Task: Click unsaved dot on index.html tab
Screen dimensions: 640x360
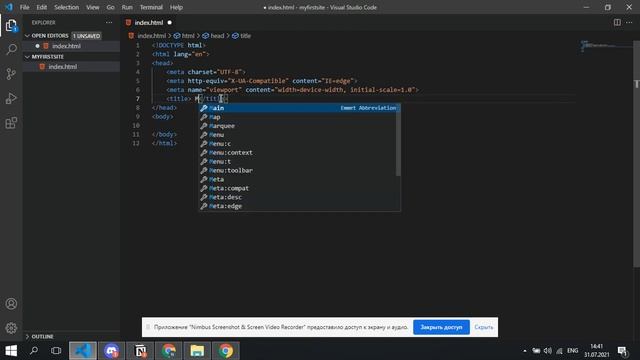Action: click(169, 22)
